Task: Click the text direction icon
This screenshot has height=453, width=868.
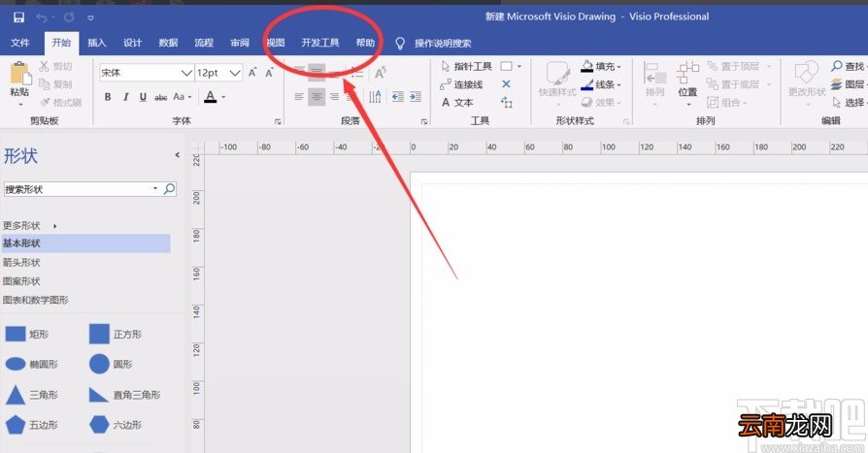Action: 375,97
